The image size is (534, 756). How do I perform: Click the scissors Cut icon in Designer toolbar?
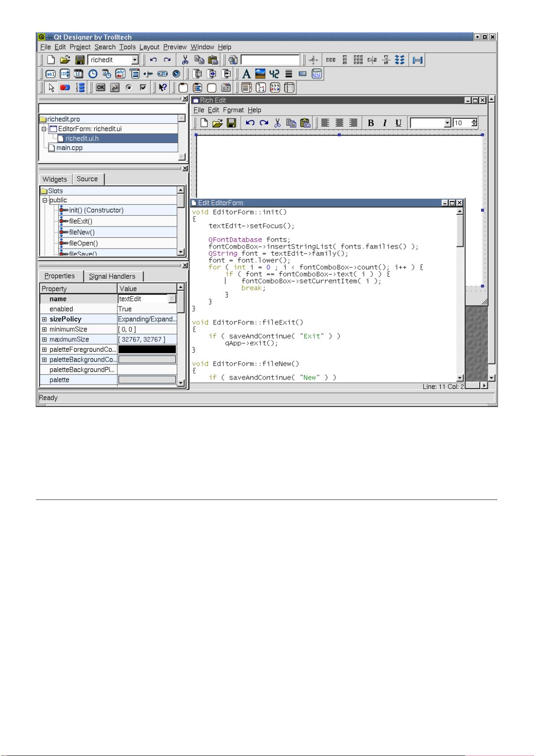point(185,60)
